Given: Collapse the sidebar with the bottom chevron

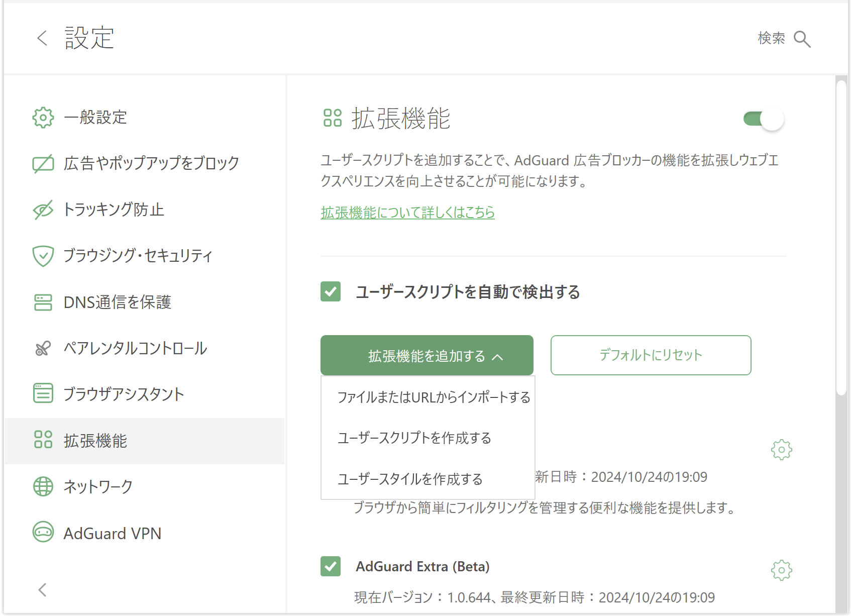Looking at the screenshot, I should pos(43,589).
